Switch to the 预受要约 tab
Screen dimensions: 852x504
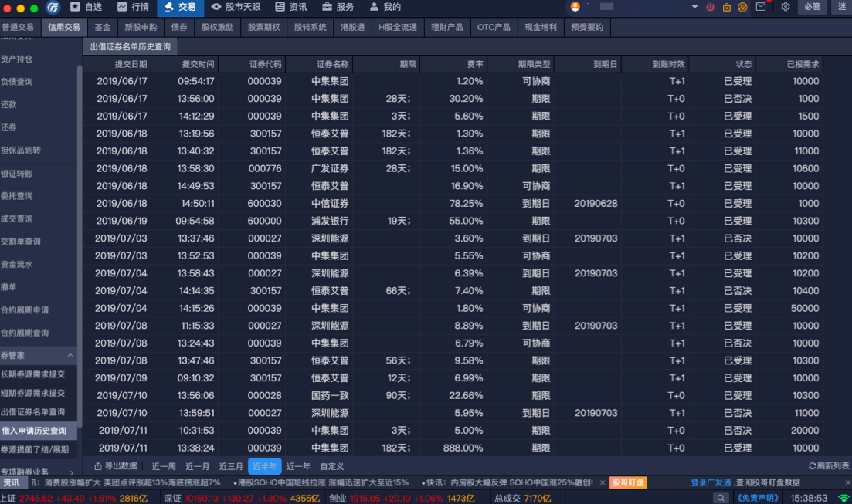587,27
